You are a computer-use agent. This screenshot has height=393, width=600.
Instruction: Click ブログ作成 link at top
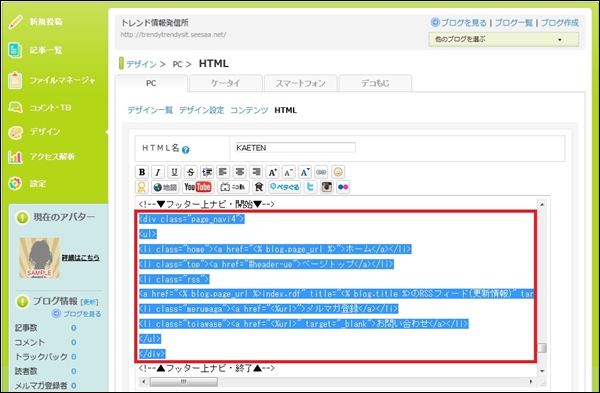click(x=560, y=23)
